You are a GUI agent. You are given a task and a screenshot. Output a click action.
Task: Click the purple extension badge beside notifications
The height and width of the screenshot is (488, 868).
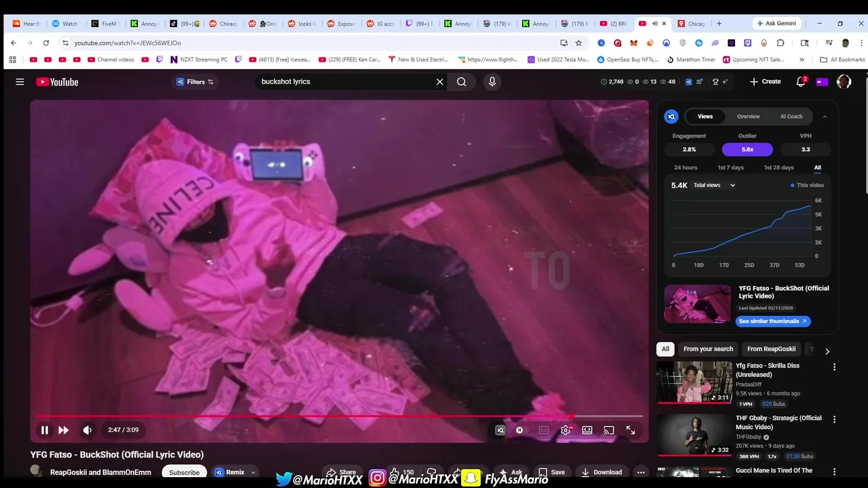click(x=822, y=82)
